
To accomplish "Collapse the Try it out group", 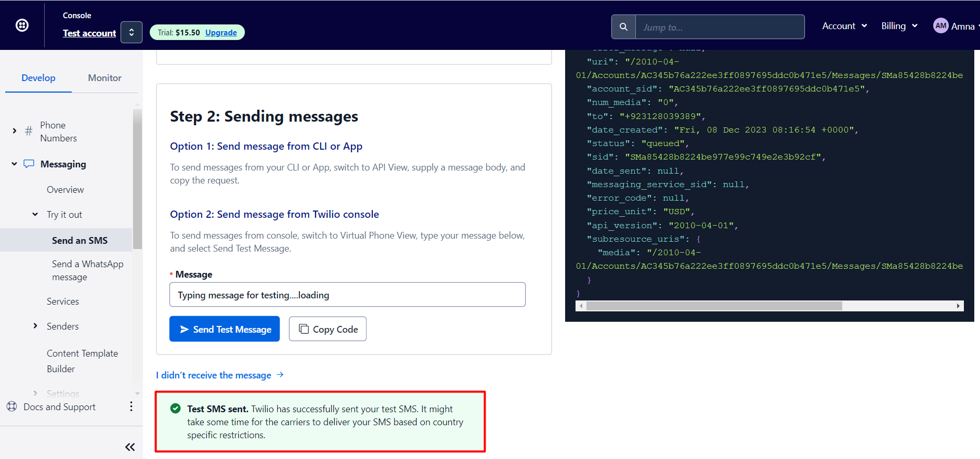I will pyautogui.click(x=35, y=214).
